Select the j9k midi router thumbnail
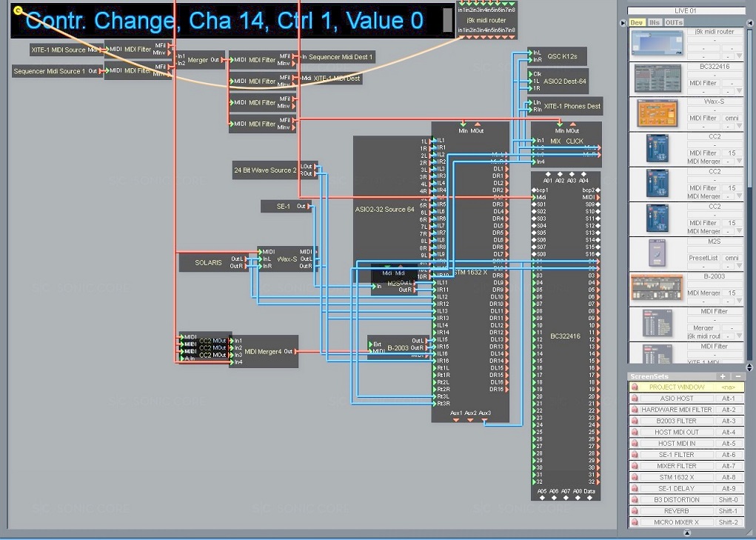Viewport: 756px width, 540px height. point(657,44)
